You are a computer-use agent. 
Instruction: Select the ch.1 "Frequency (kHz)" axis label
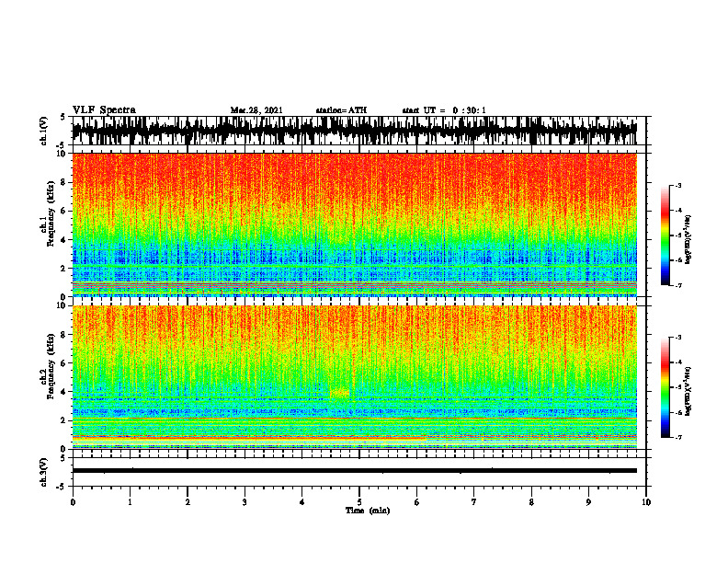51,213
